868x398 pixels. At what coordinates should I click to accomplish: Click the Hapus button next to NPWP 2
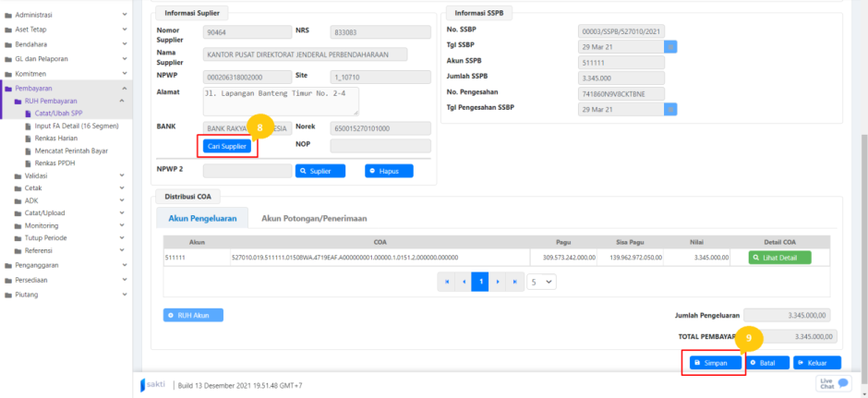pyautogui.click(x=389, y=171)
